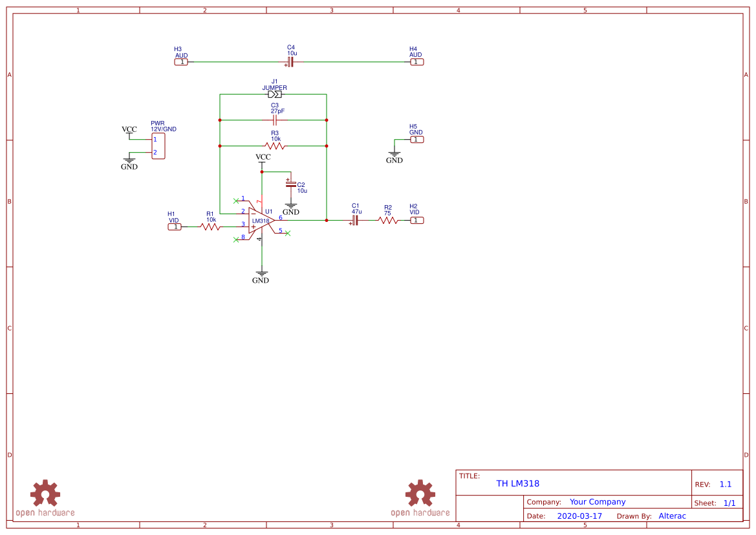756x535 pixels.
Task: Click the H1 VID input connector
Action: (174, 227)
